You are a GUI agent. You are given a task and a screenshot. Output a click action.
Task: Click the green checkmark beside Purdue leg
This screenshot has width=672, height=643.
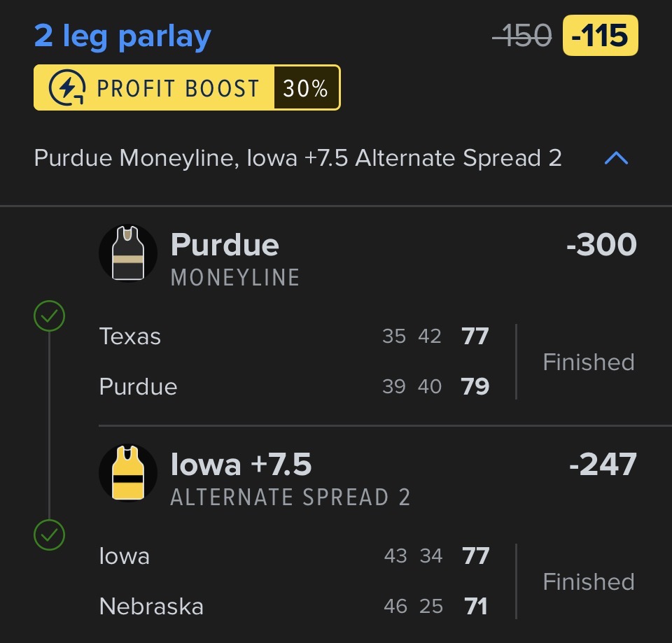tap(49, 317)
